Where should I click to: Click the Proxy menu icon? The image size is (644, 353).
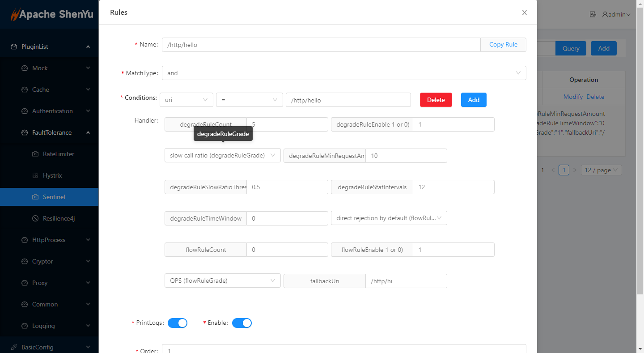(x=25, y=283)
